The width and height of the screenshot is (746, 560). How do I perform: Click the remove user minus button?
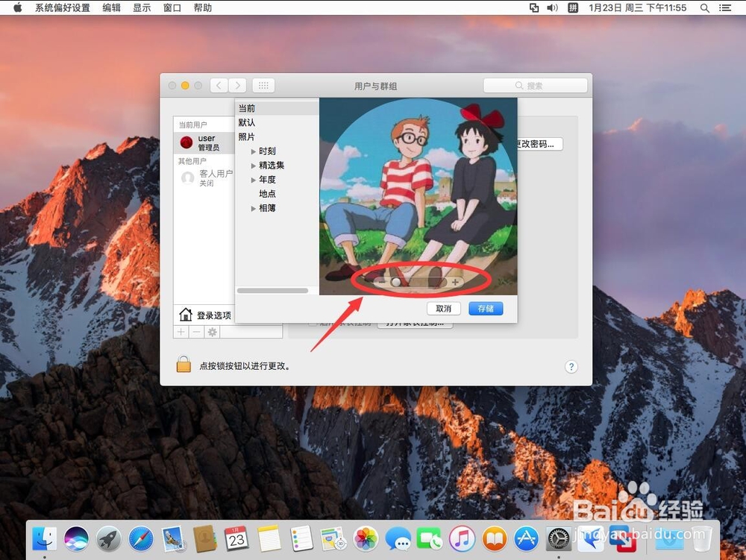pyautogui.click(x=196, y=332)
